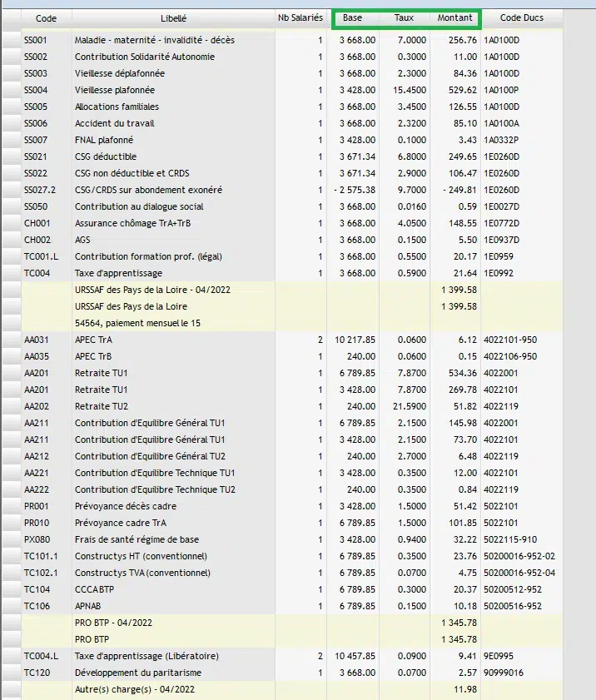Click the CSG déductible row label

[x=106, y=156]
